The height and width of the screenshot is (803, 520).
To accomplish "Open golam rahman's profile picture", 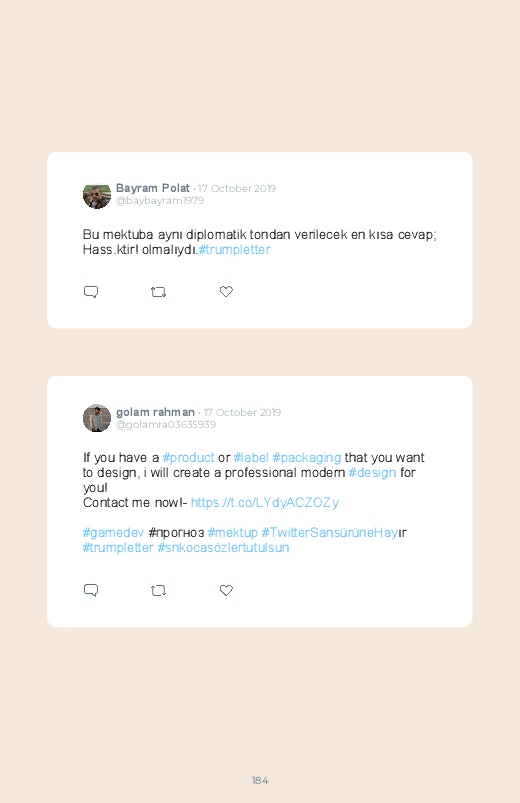I will tap(97, 418).
